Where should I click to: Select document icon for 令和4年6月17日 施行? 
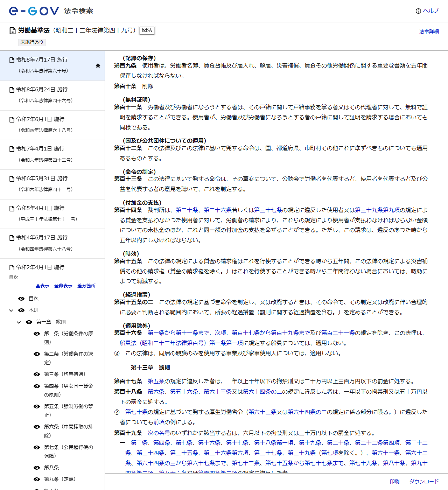click(12, 238)
